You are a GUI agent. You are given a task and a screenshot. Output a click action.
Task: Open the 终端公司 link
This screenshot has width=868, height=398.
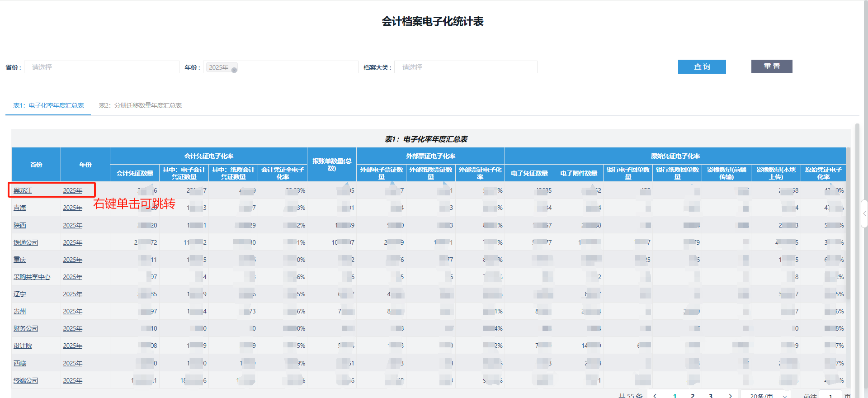(26, 380)
